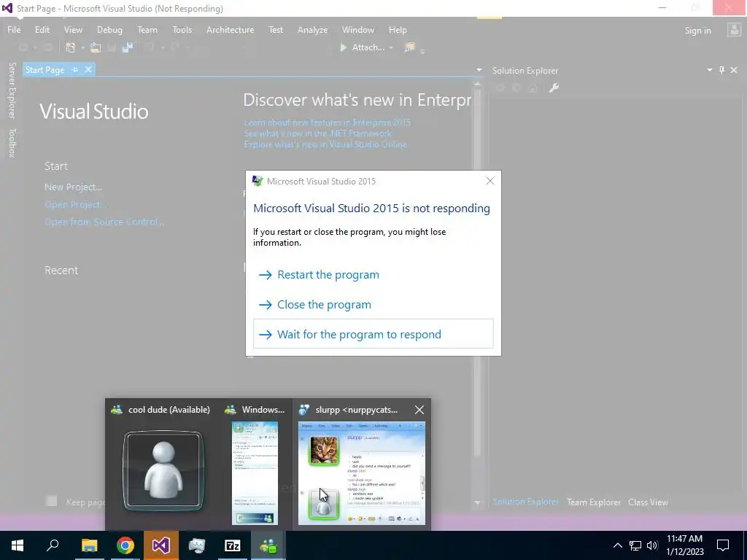Open the 7-Zip taskbar icon

coord(233,545)
